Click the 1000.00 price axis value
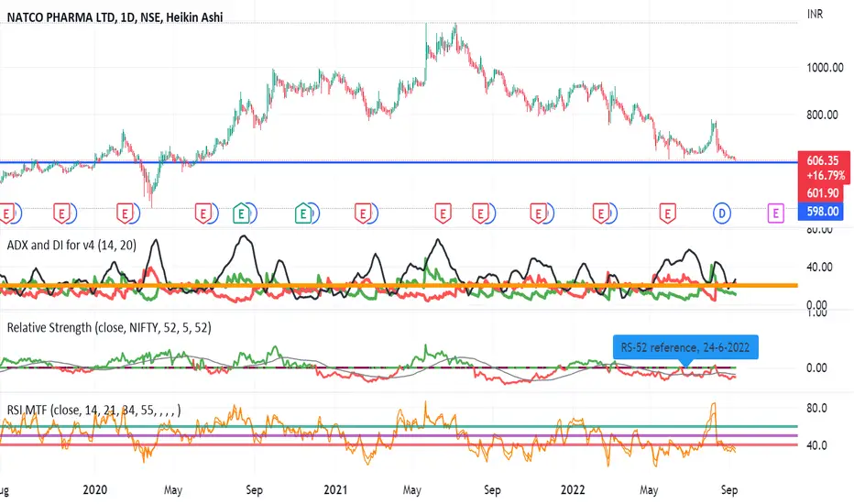854x504 pixels. pyautogui.click(x=825, y=68)
